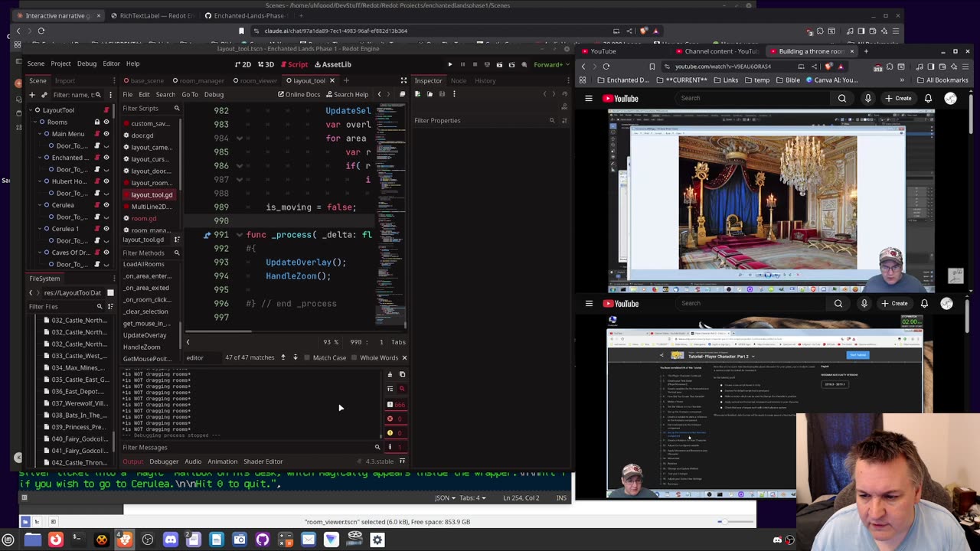Viewport: 980px width, 551px height.
Task: Load an existing resource in Inspector
Action: coord(430,94)
